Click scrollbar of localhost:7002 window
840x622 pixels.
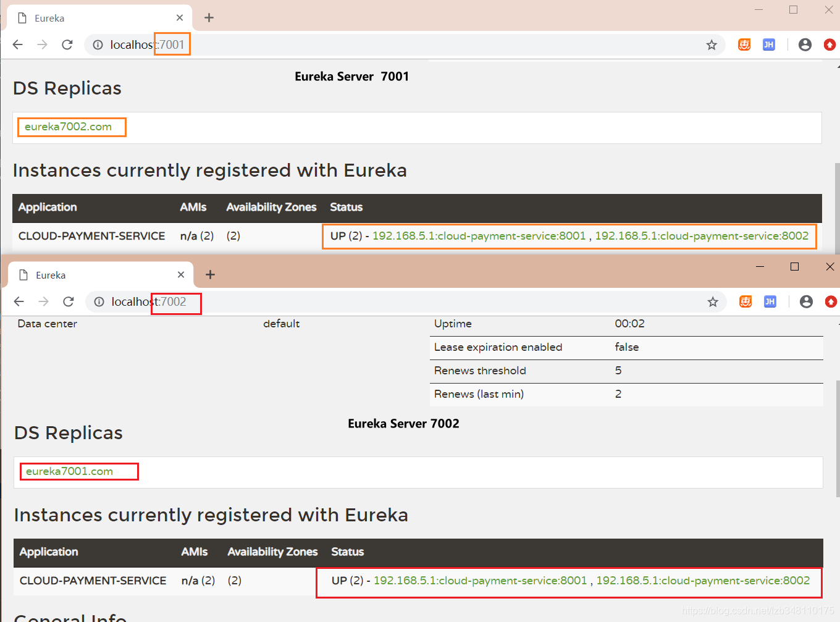(838, 439)
